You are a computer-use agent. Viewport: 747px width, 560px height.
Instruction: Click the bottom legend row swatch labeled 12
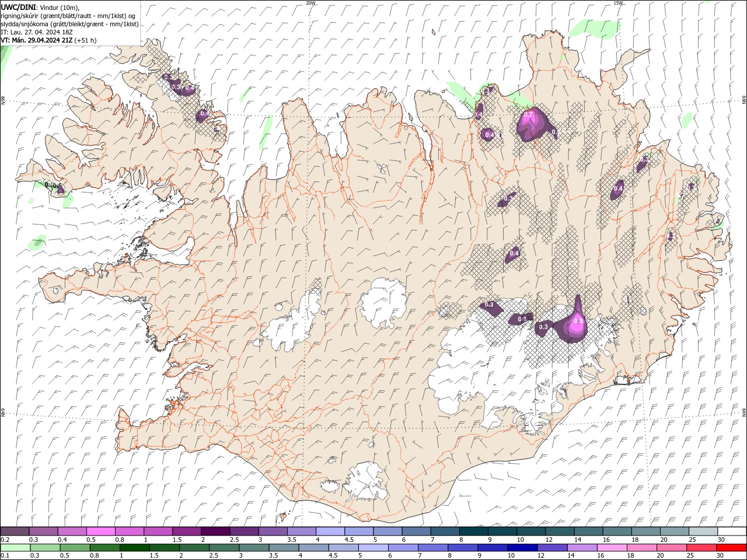(552, 548)
